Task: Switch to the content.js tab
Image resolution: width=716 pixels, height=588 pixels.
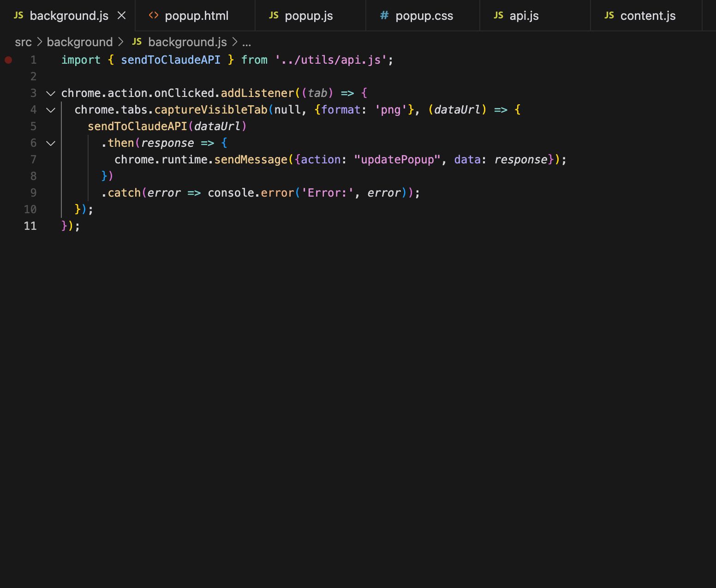Action: pyautogui.click(x=646, y=16)
